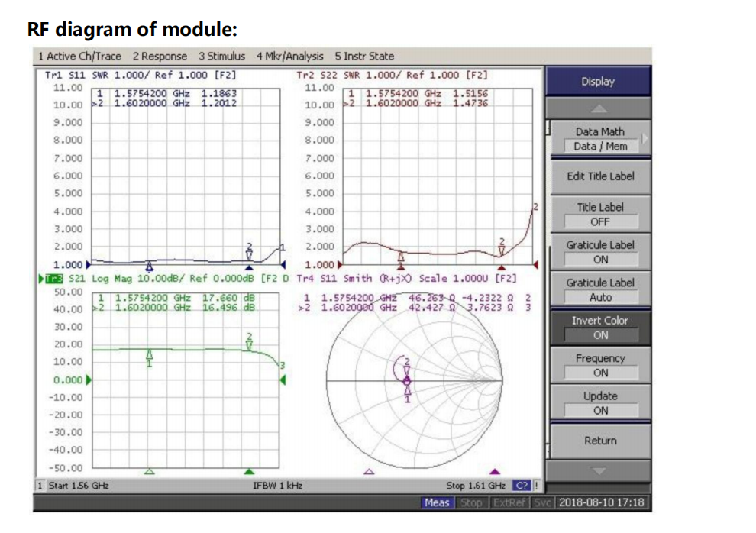Click the Tr1 marker value 1.2012
This screenshot has width=756, height=533.
point(219,103)
